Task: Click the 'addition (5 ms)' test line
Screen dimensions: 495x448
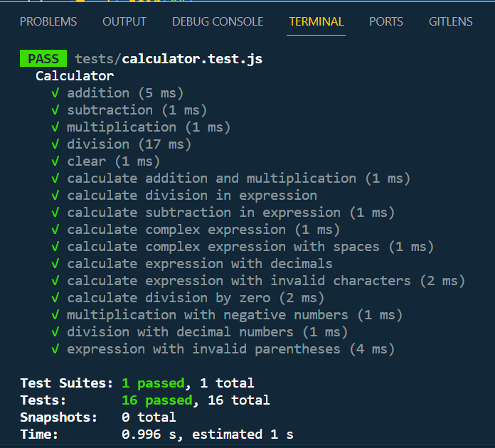Action: [x=125, y=93]
